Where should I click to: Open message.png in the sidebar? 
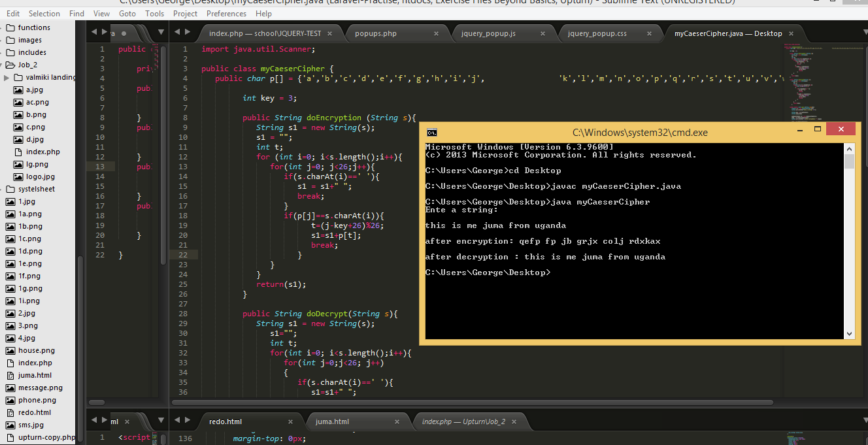tap(41, 387)
